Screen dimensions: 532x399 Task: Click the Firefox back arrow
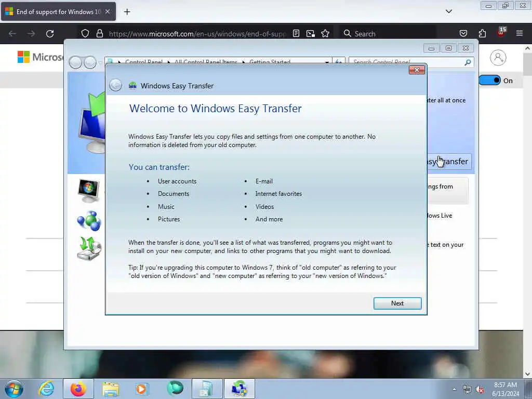tap(12, 34)
